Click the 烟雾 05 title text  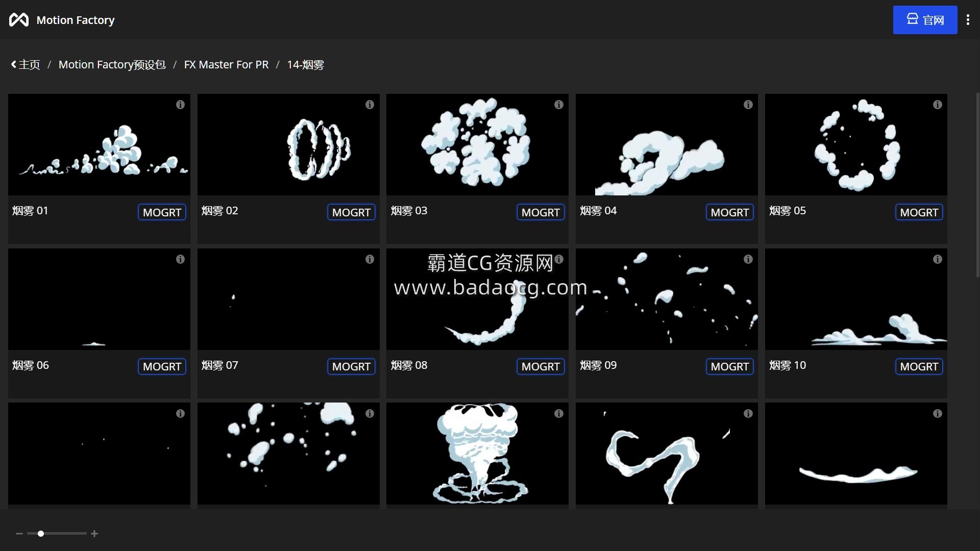[x=788, y=211]
